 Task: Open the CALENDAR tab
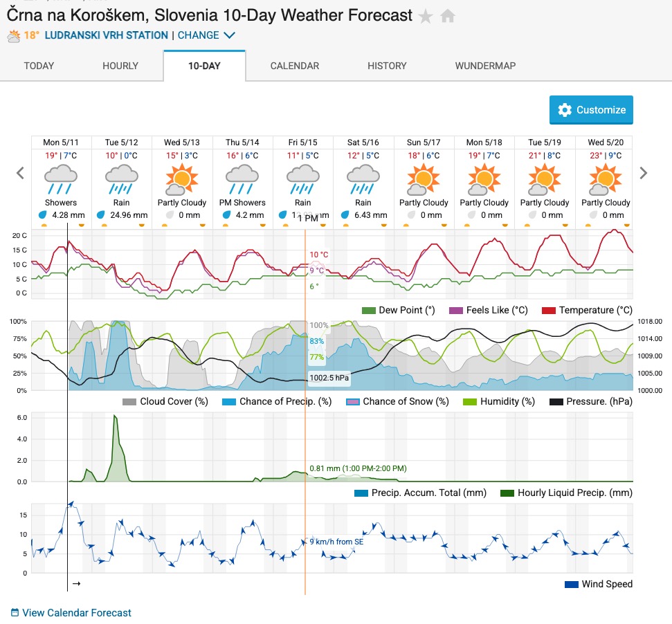[295, 66]
